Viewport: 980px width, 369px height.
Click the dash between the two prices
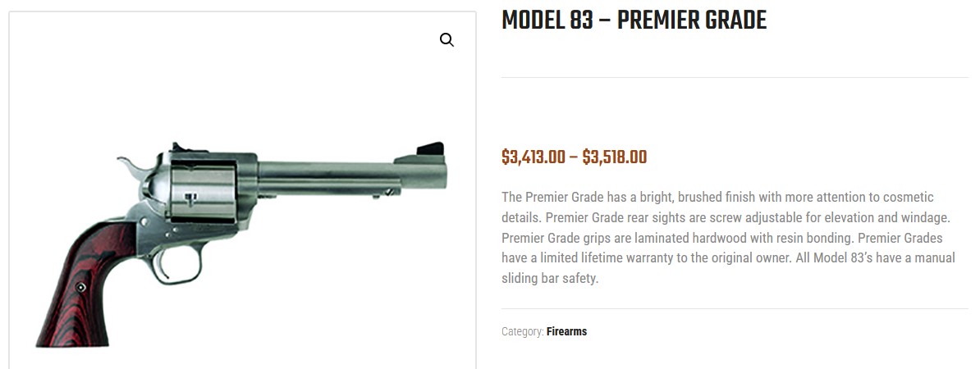click(x=574, y=157)
